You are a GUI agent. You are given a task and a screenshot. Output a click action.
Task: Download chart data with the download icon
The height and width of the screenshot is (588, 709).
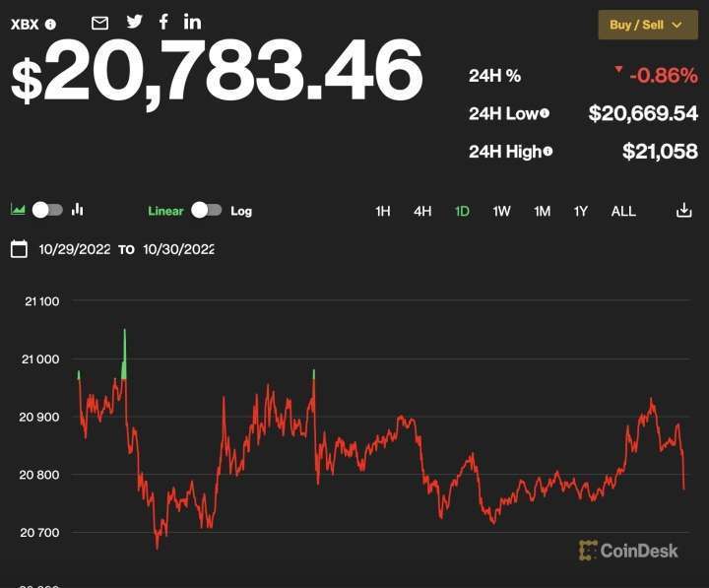click(684, 211)
